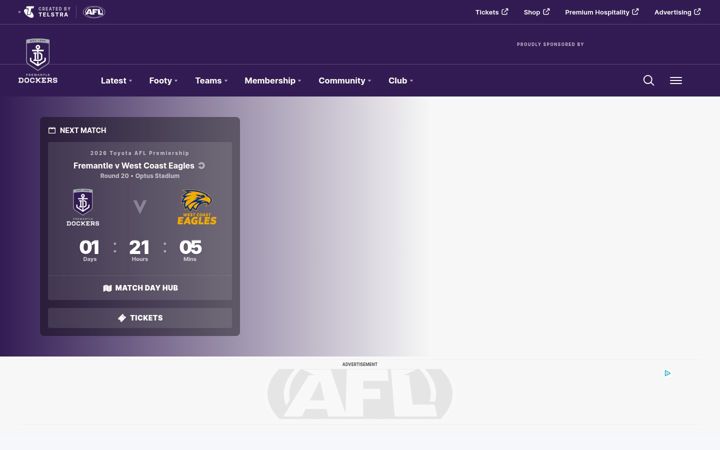Click the 'Proudly Sponsored By' text

pos(550,45)
